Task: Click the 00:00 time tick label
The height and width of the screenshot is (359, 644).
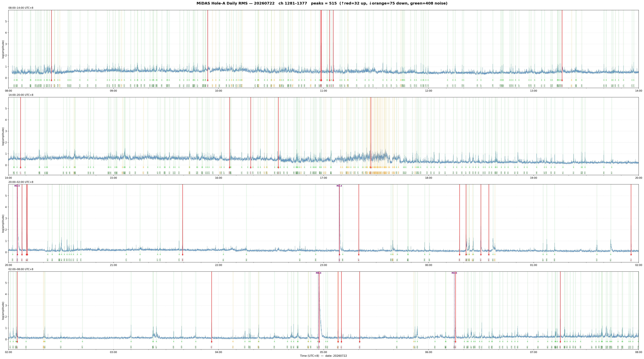Action: [x=428, y=265]
